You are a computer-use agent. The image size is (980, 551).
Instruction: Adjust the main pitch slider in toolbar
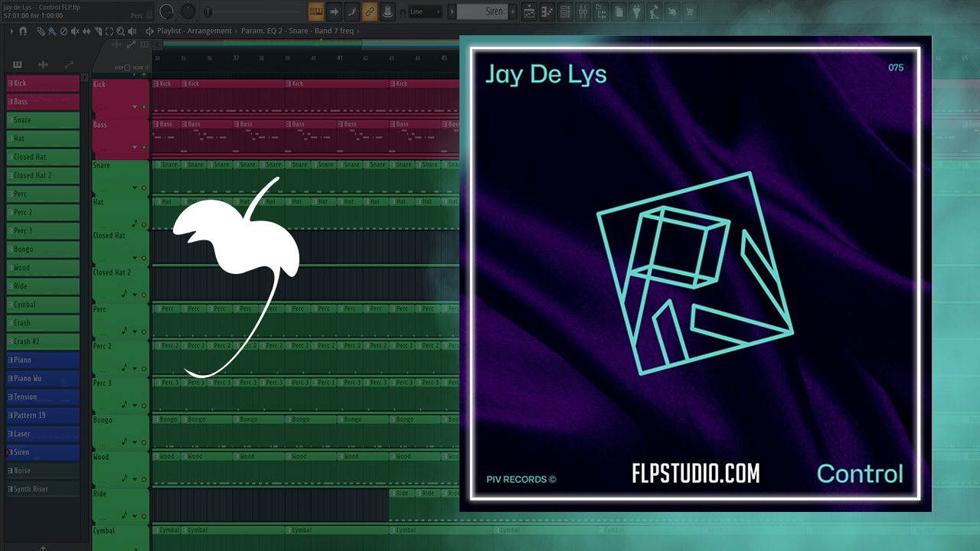click(253, 11)
